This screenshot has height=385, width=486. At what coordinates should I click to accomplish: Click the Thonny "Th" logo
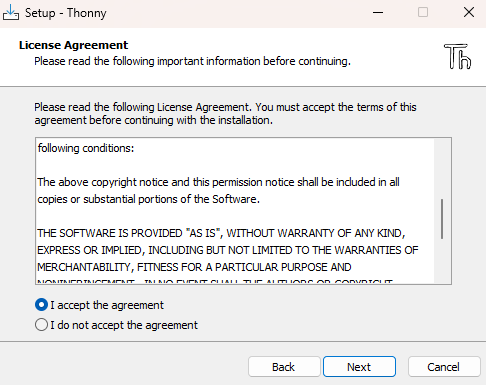click(x=457, y=56)
